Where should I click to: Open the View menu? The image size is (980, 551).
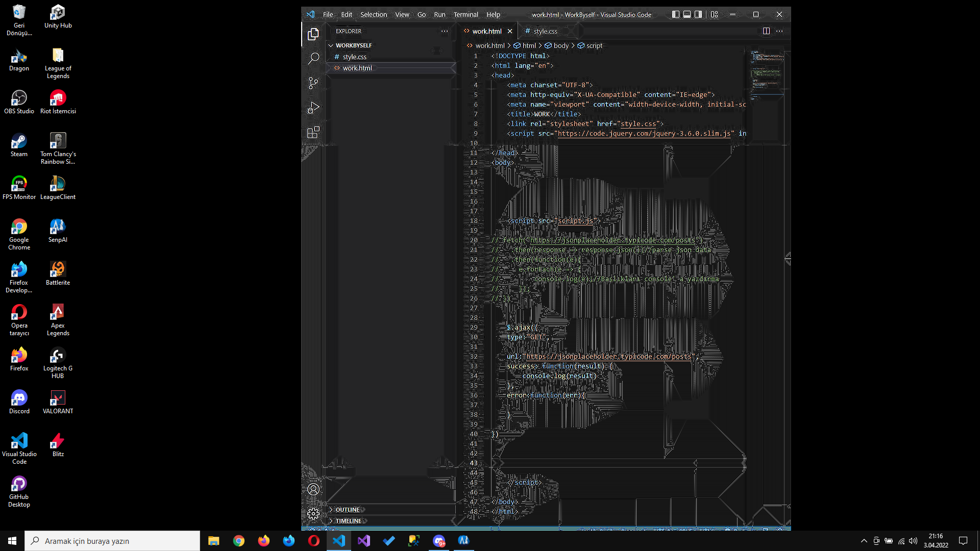click(402, 15)
